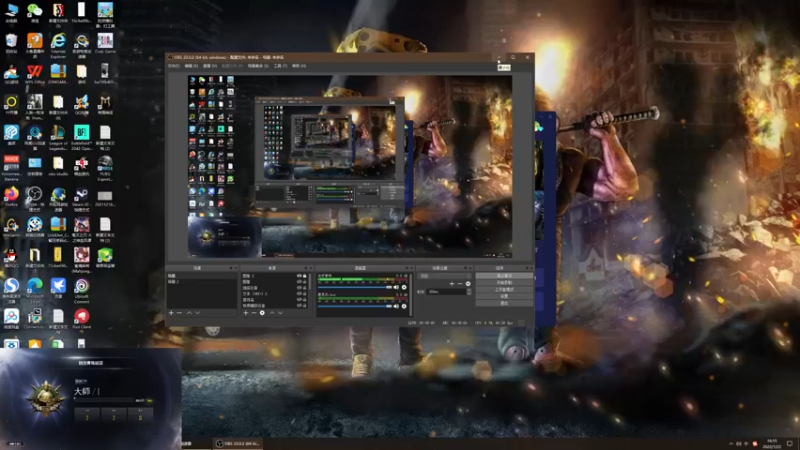800x450 pixels.
Task: Move scene down with arrow icon
Action: [197, 313]
